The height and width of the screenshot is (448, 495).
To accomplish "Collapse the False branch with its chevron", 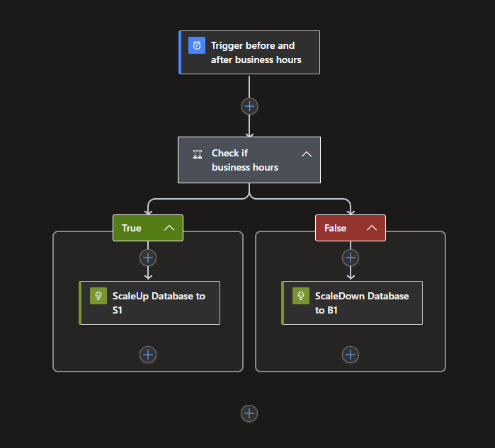I will [x=372, y=228].
